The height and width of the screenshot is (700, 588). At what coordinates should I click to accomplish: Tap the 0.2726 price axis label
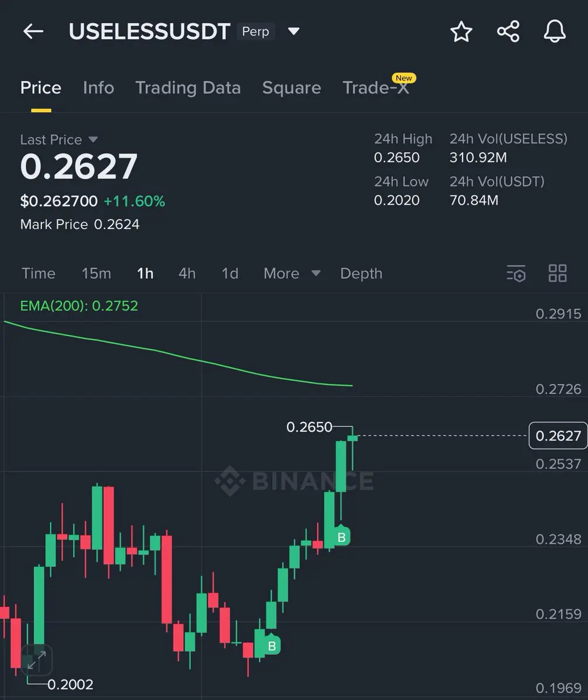pyautogui.click(x=558, y=389)
